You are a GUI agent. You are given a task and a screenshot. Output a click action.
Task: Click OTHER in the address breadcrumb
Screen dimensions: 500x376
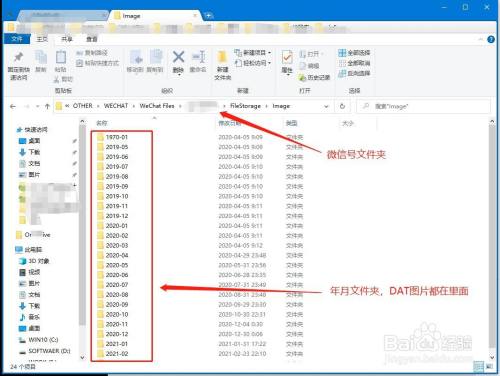point(82,106)
